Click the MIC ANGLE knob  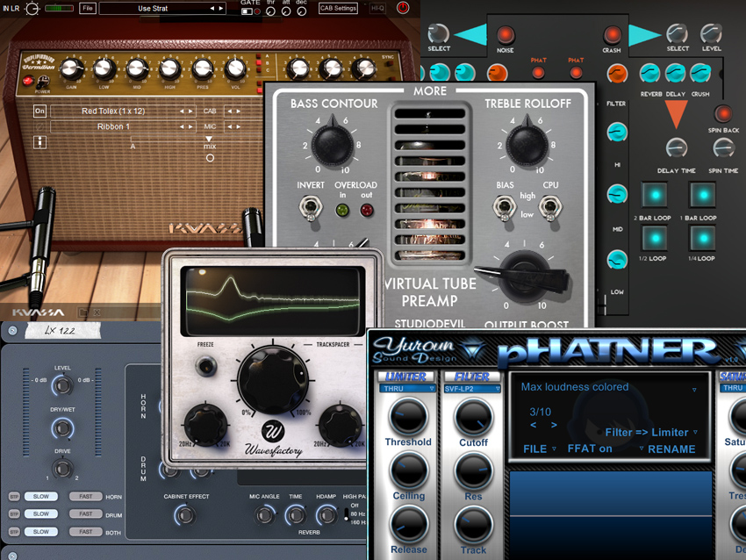pos(263,515)
